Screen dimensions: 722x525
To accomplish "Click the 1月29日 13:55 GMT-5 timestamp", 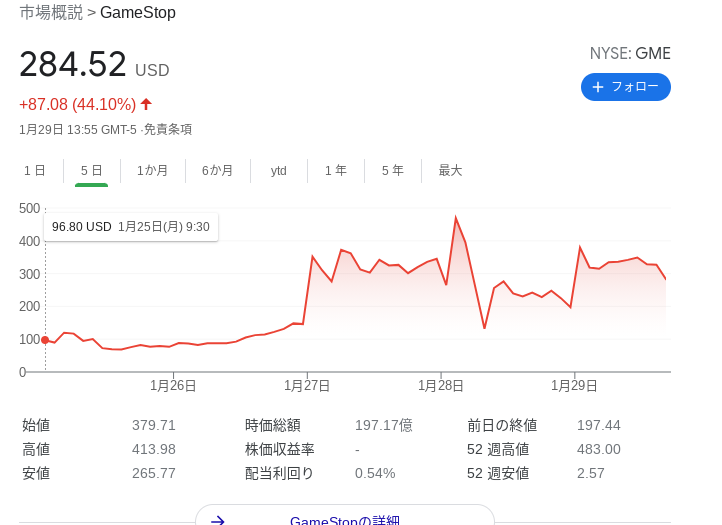I will (x=78, y=129).
